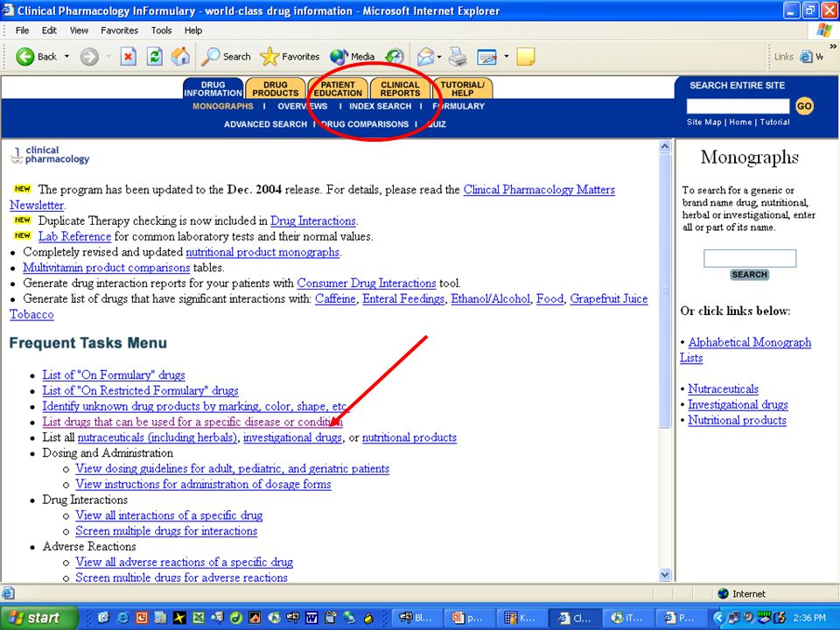Screen dimensions: 840x630
Task: Open the Grapefruit Juice interactions link
Action: [609, 298]
